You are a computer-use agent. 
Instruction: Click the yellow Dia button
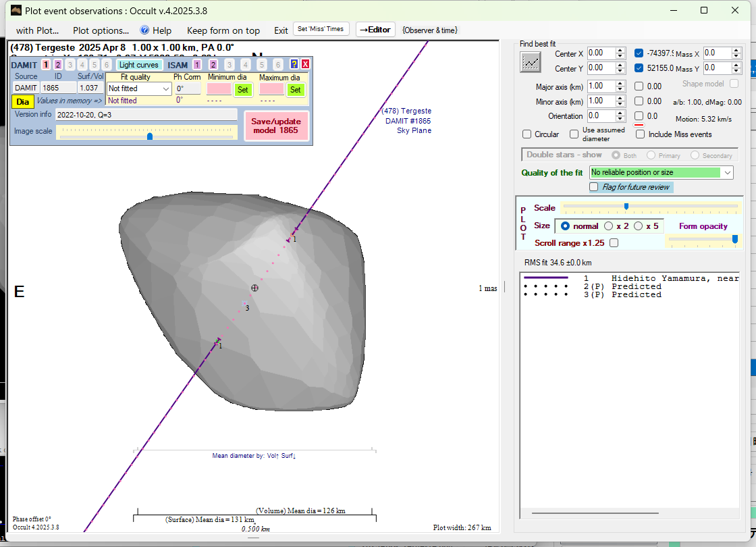pos(22,102)
